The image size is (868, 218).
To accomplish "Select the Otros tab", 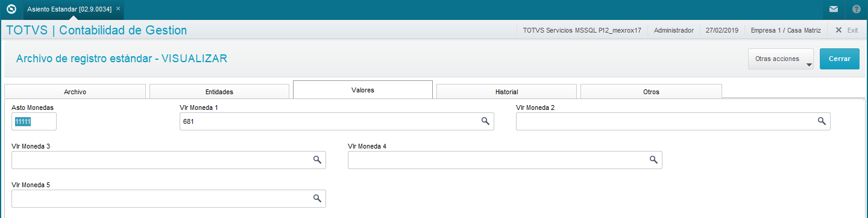I will click(x=651, y=92).
